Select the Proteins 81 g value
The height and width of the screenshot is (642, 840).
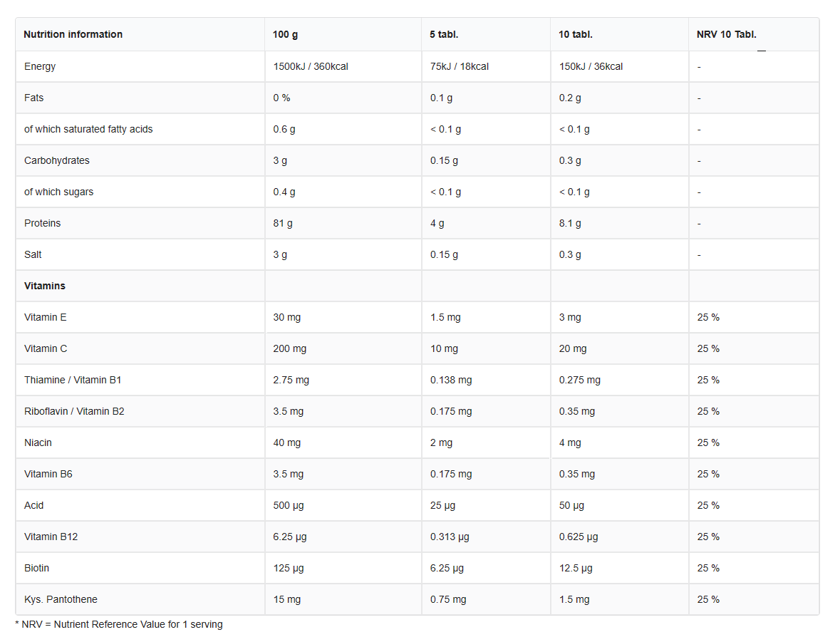pos(283,223)
